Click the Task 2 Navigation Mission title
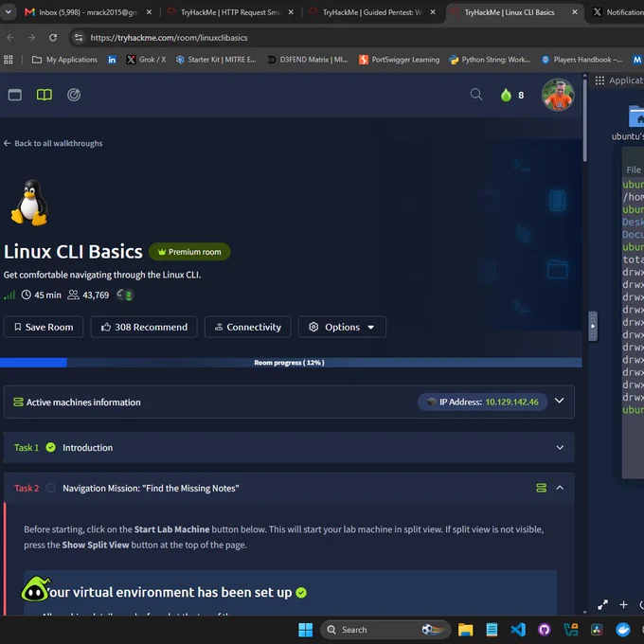Image resolution: width=644 pixels, height=644 pixels. [x=151, y=489]
